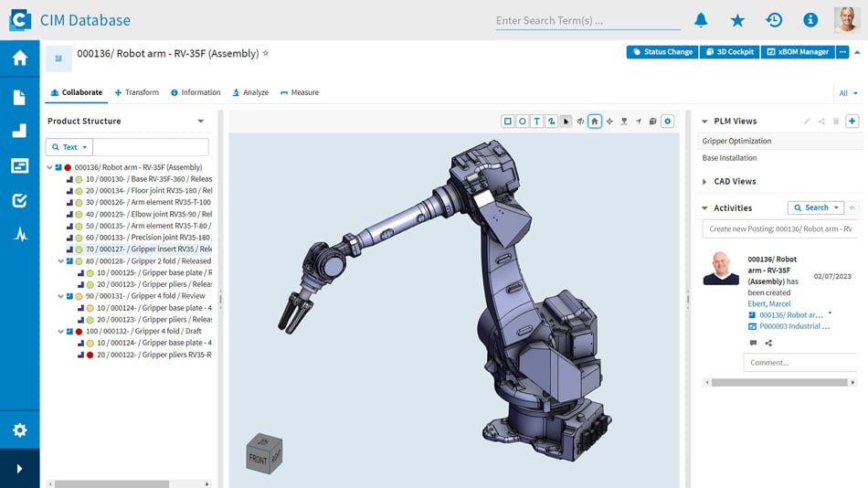868x488 pixels.
Task: Open favorites via the star icon
Action: tap(737, 20)
